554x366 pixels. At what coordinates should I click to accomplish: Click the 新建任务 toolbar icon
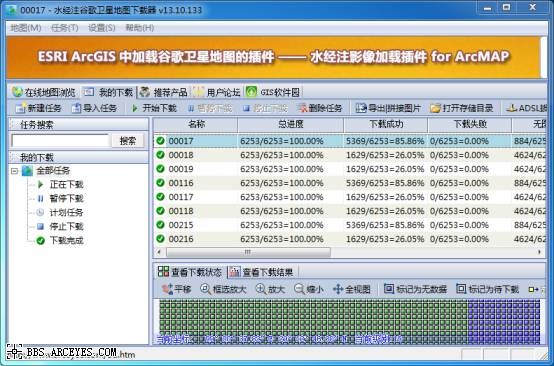tap(20, 108)
